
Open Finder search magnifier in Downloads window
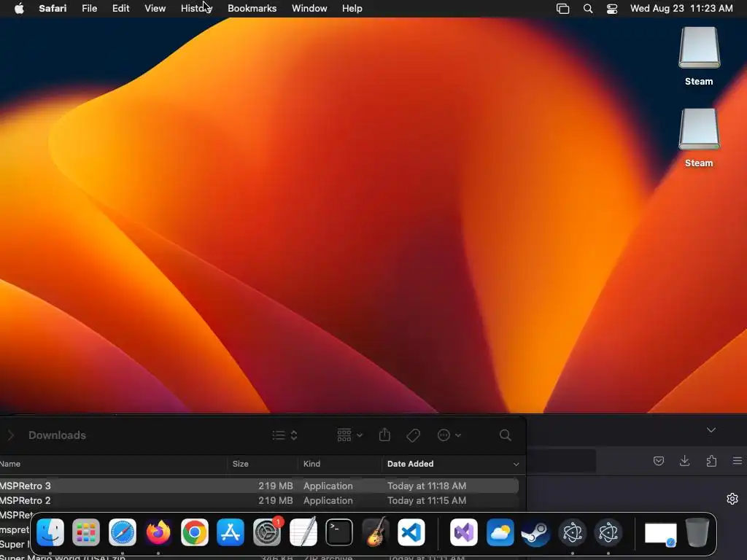tap(505, 435)
